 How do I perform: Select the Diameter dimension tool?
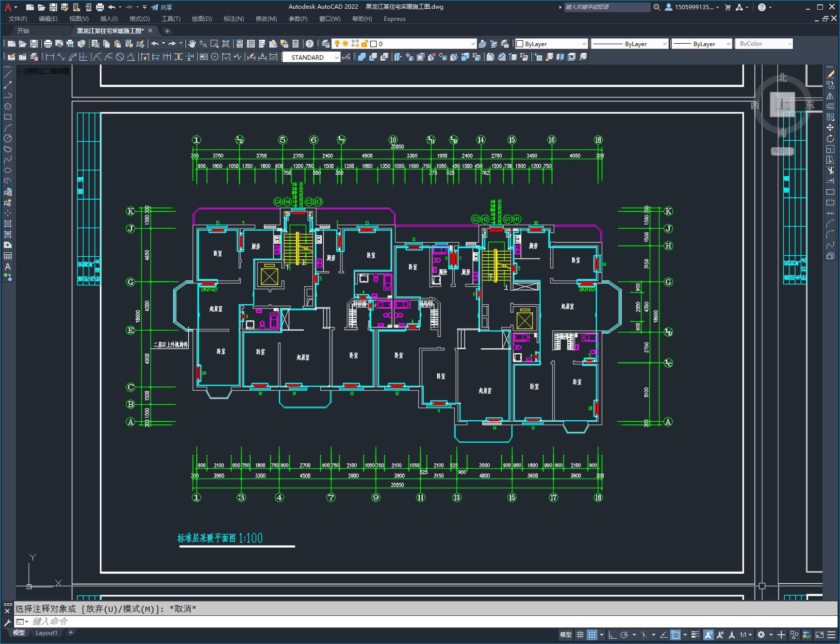pyautogui.click(x=120, y=57)
